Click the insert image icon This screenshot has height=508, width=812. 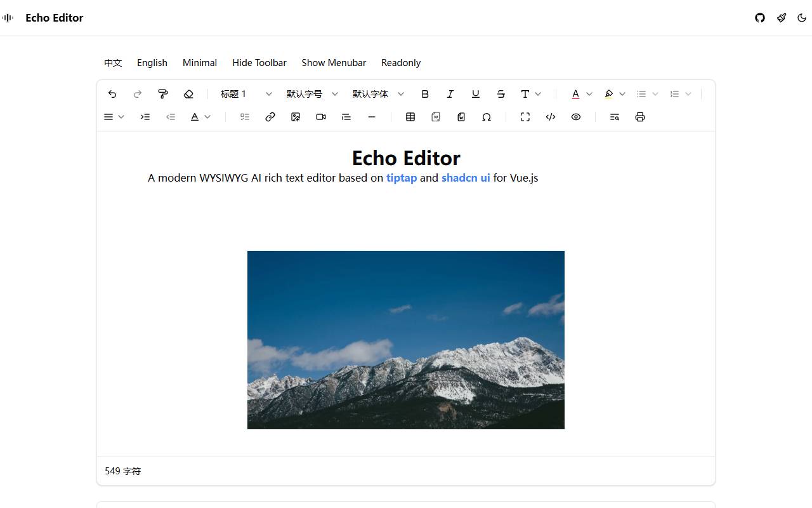(296, 117)
